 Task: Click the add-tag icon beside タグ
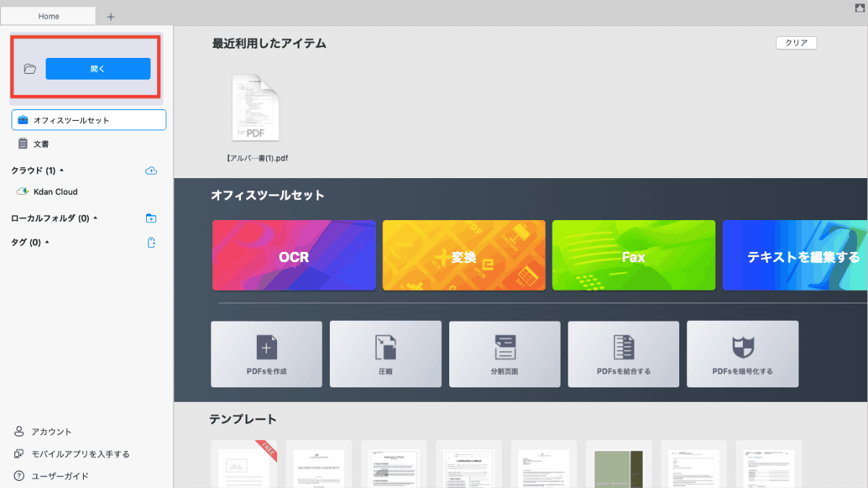tap(151, 243)
